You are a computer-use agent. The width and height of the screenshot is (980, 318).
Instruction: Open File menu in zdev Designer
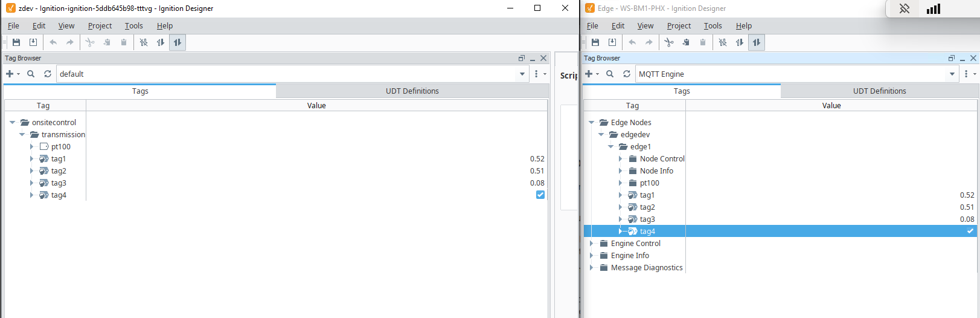pos(13,25)
